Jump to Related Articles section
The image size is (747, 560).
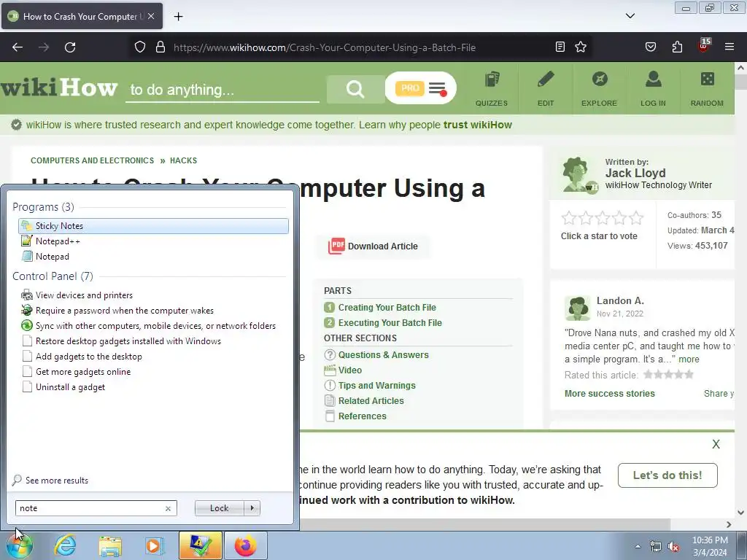click(371, 400)
